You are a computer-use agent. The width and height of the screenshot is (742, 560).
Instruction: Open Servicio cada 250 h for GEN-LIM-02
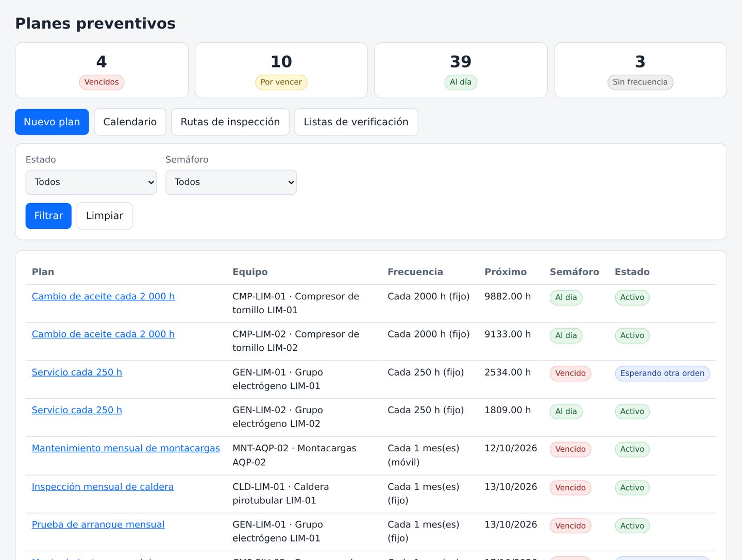(77, 410)
